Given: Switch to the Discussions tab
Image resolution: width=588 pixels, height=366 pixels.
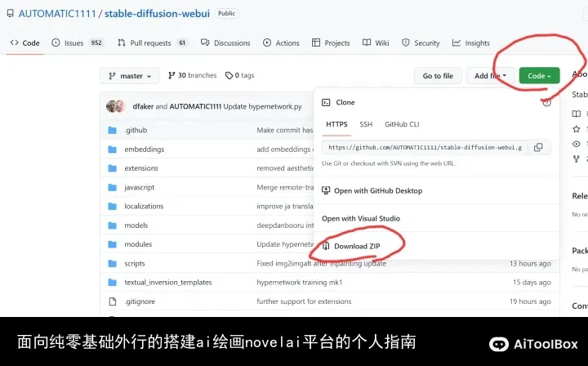Looking at the screenshot, I should pos(225,42).
